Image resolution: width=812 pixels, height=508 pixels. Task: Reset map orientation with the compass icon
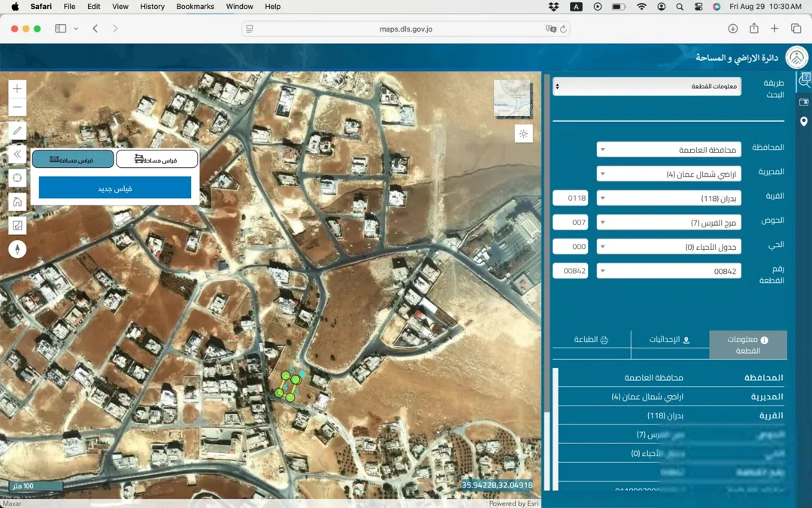[x=17, y=249]
